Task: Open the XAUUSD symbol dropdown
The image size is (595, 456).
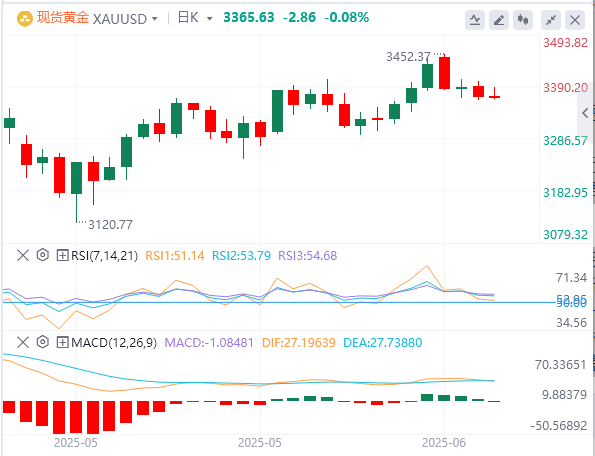Action: 154,19
